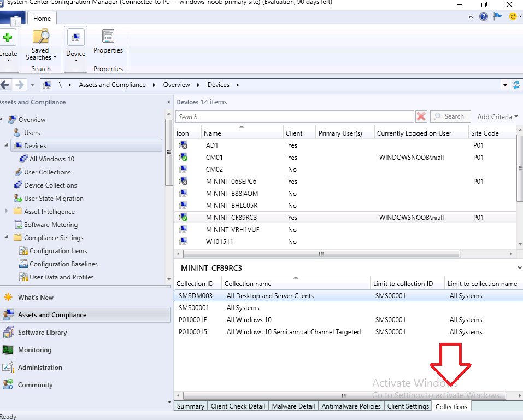
Task: Select the Collections tab
Action: point(451,406)
